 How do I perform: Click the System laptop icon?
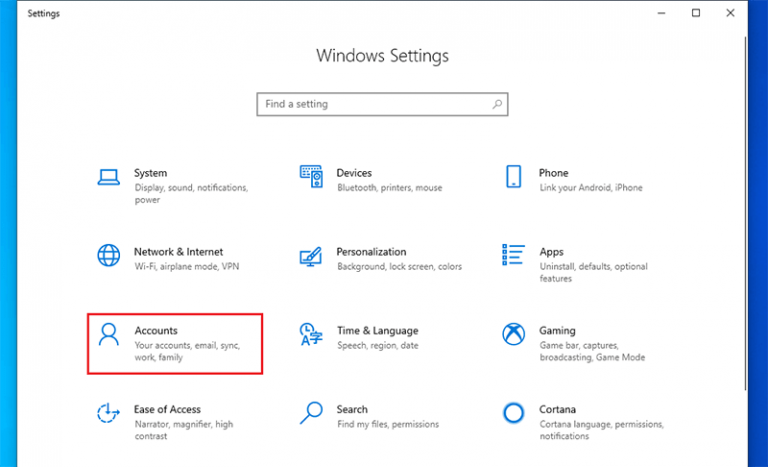click(108, 176)
